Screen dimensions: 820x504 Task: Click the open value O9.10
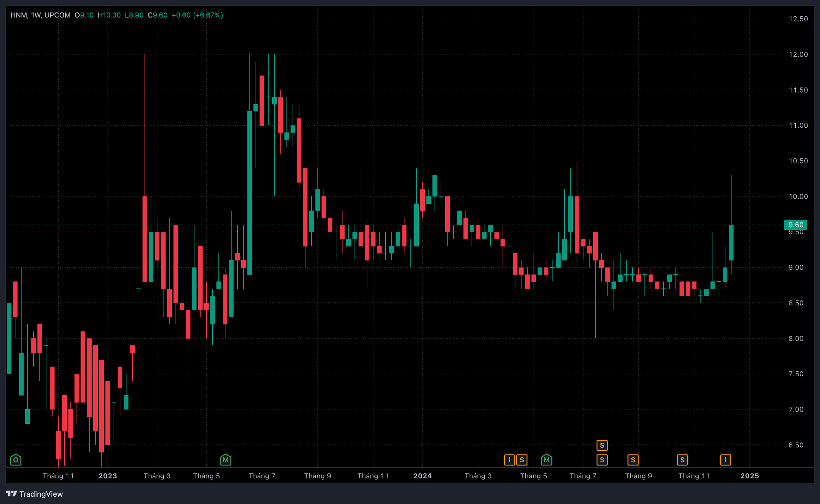[x=84, y=15]
